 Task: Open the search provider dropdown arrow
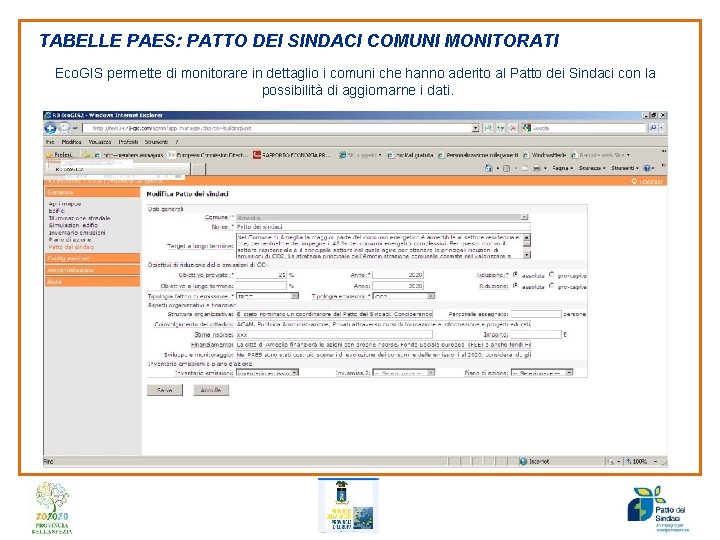[x=661, y=128]
